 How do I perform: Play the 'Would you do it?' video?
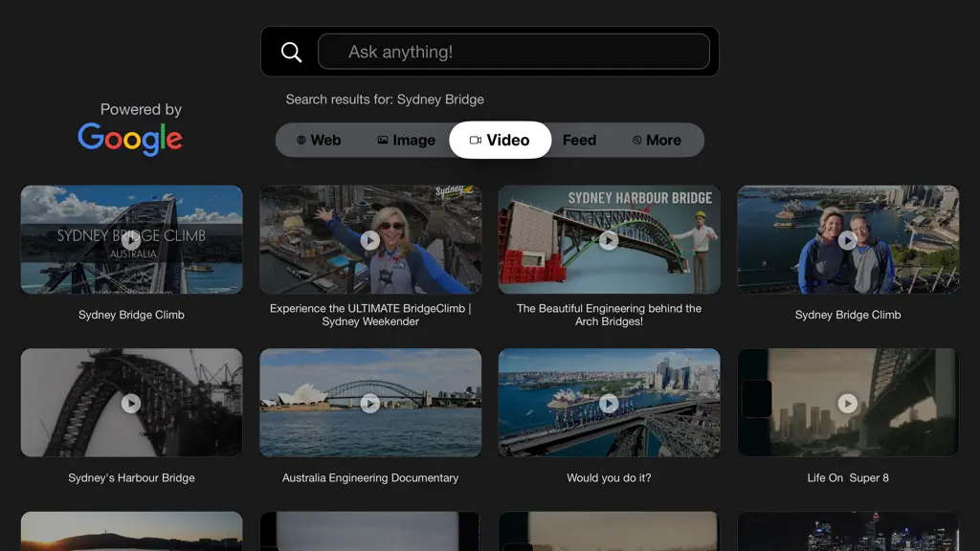coord(609,403)
